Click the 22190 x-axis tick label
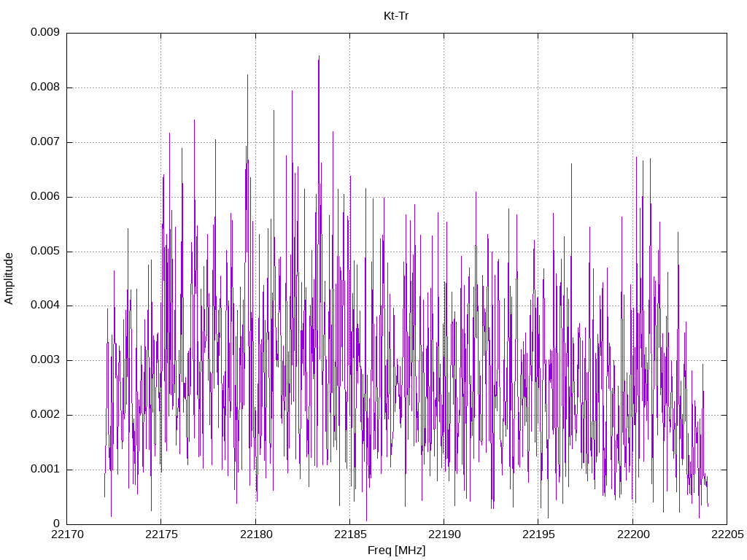Viewport: 747px width, 560px height. [x=444, y=534]
